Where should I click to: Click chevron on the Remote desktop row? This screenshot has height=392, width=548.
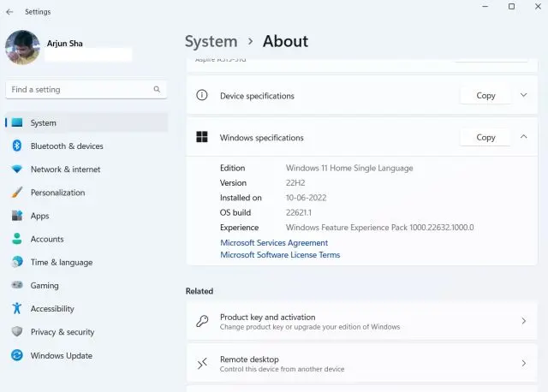point(523,364)
